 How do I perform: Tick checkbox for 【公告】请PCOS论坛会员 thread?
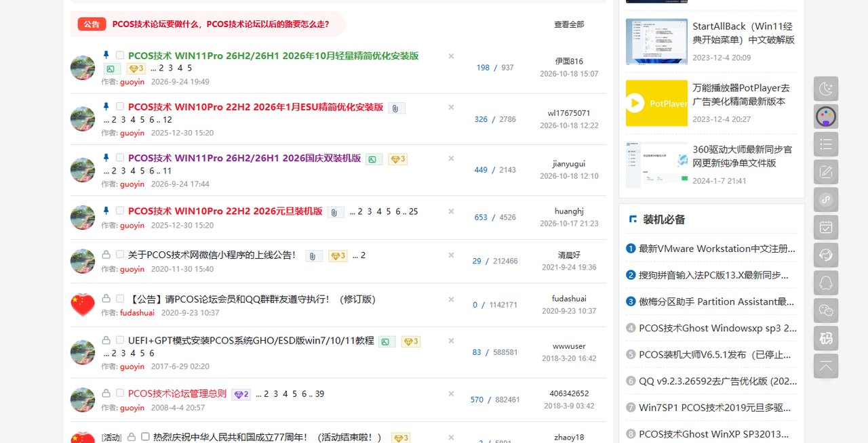(120, 299)
